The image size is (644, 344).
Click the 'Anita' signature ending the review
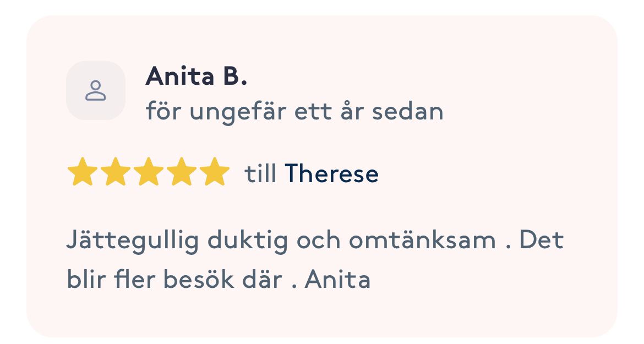[x=337, y=280]
